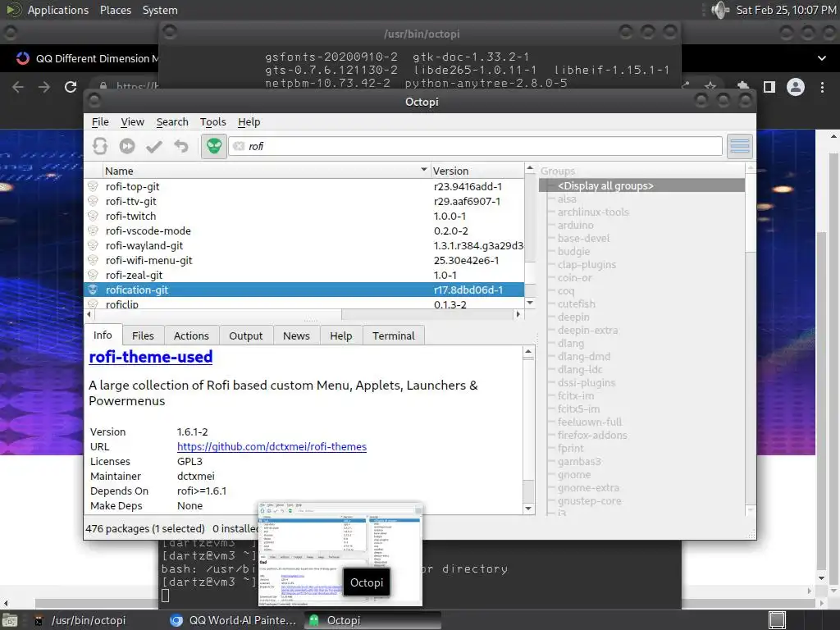Open the Help tab in the bottom pane
The width and height of the screenshot is (840, 630).
(340, 336)
